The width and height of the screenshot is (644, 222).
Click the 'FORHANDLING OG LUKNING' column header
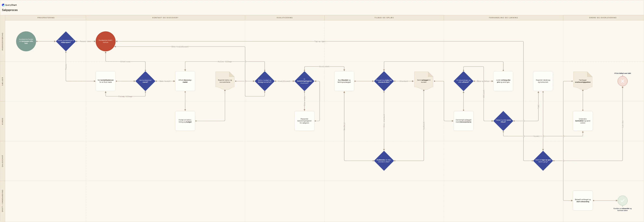tap(503, 18)
